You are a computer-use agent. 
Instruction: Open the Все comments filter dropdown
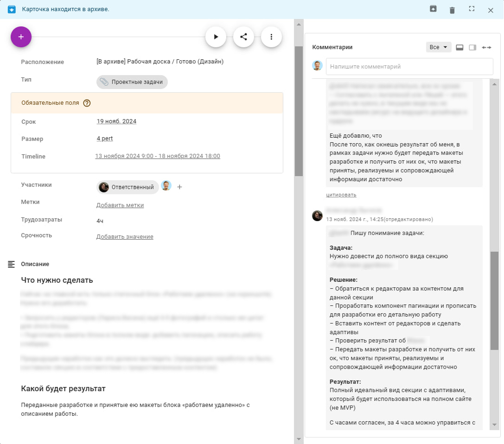439,47
